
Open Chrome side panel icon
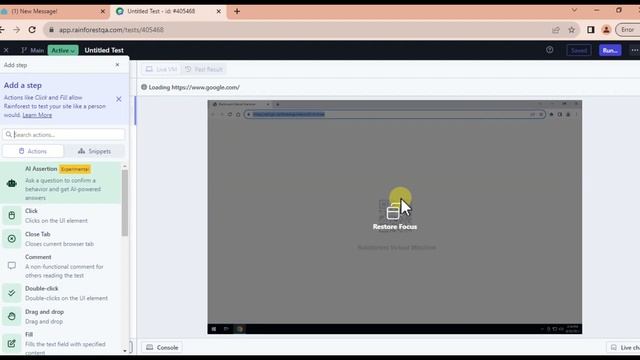(x=591, y=29)
